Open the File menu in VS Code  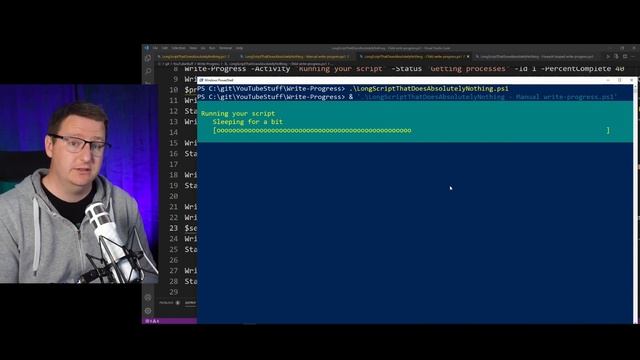click(156, 48)
